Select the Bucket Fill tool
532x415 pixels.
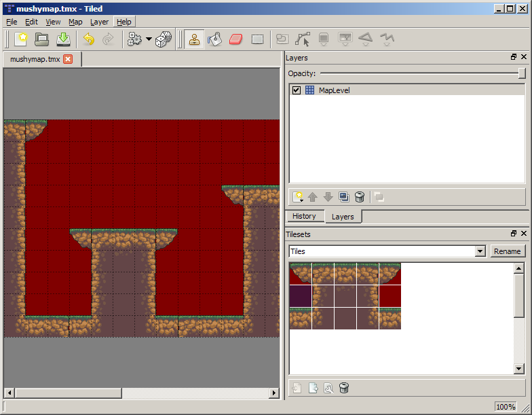[x=215, y=39]
